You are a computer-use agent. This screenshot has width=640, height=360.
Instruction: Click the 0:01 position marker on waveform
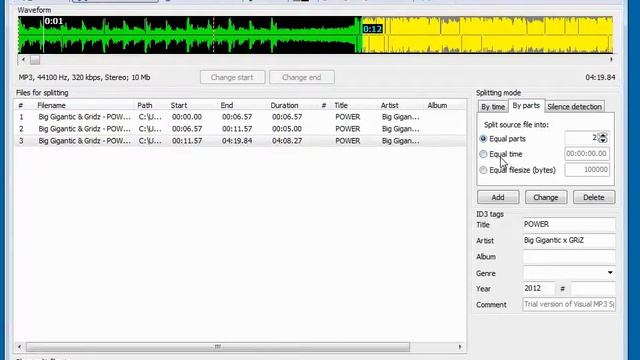pyautogui.click(x=53, y=21)
